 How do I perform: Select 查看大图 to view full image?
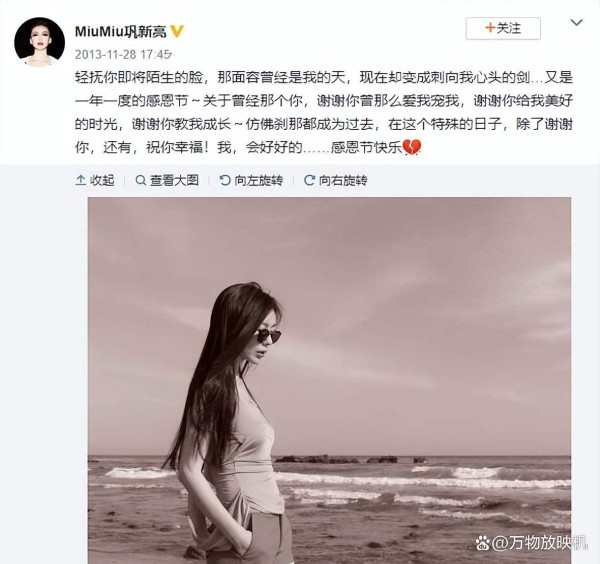coord(167,180)
